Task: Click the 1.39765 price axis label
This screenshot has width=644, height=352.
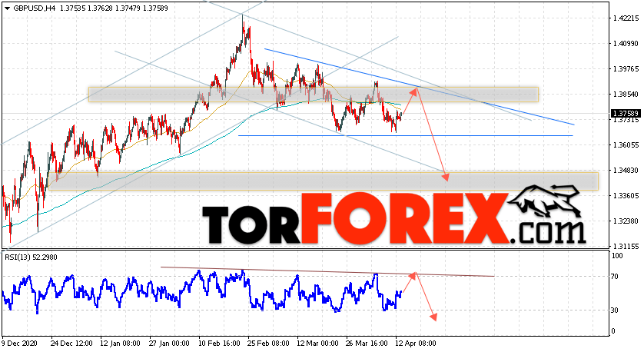Action: [x=626, y=68]
